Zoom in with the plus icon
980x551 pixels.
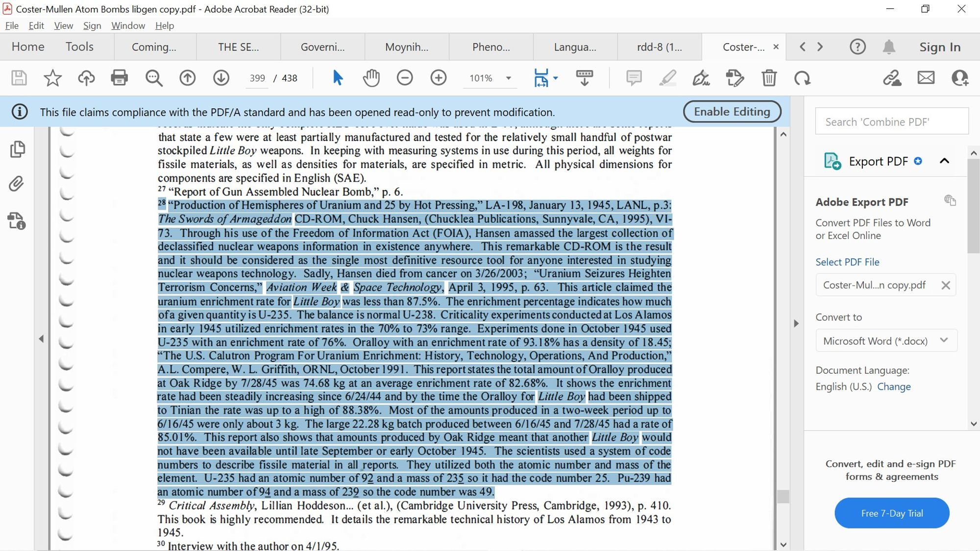coord(439,78)
